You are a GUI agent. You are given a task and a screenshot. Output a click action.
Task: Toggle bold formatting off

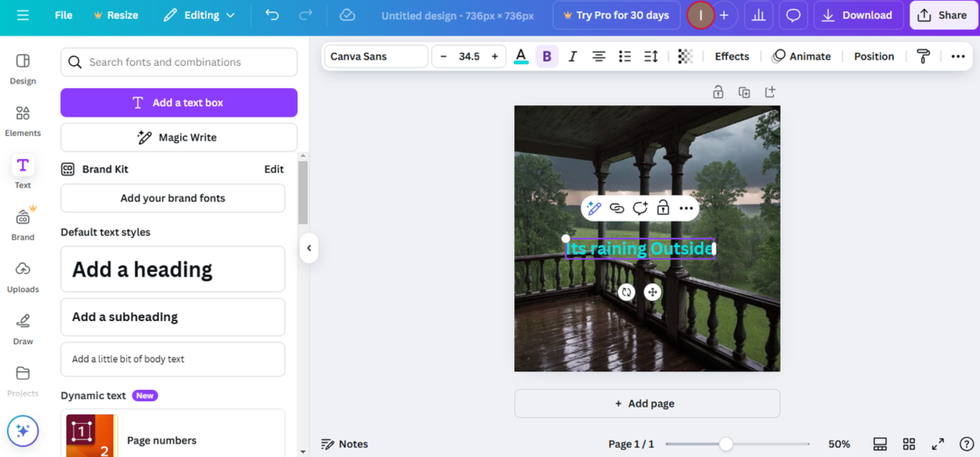(x=546, y=56)
